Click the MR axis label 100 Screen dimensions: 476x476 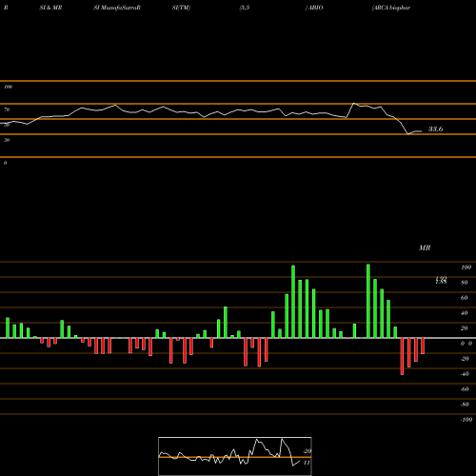466,268
